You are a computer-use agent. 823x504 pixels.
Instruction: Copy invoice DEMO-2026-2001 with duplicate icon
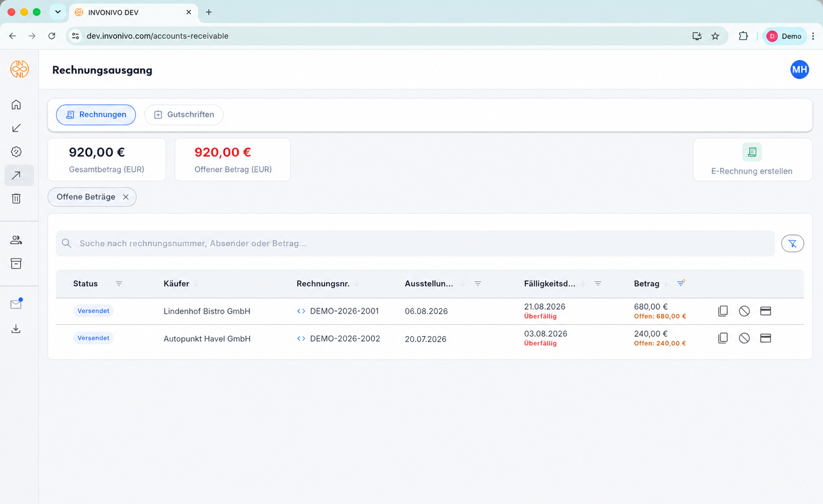coord(723,311)
